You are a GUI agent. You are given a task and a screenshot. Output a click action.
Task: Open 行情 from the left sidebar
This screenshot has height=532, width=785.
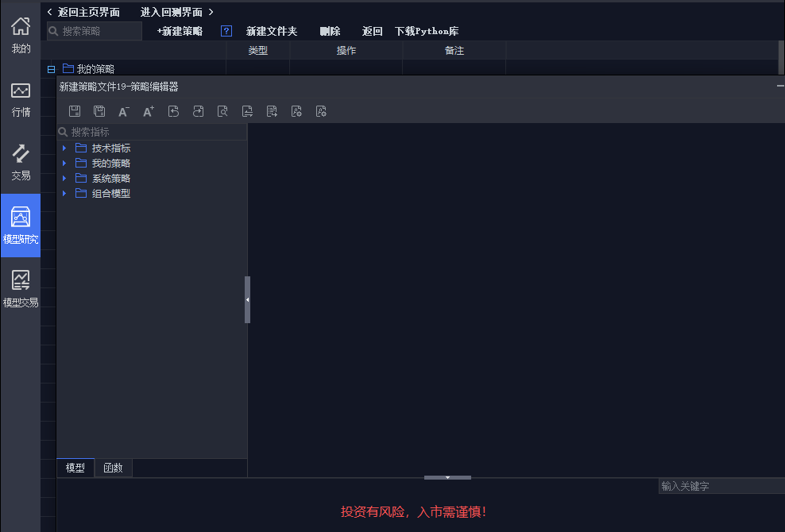click(21, 98)
